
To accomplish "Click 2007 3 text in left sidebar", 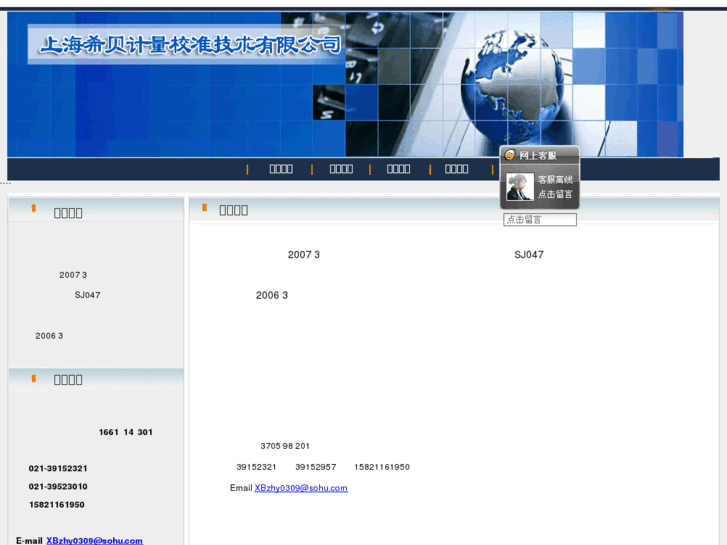I will (x=73, y=275).
